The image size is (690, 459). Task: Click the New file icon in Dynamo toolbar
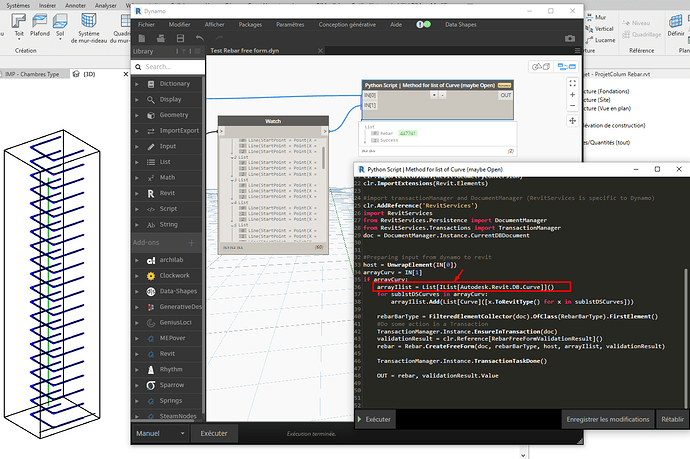[x=142, y=38]
